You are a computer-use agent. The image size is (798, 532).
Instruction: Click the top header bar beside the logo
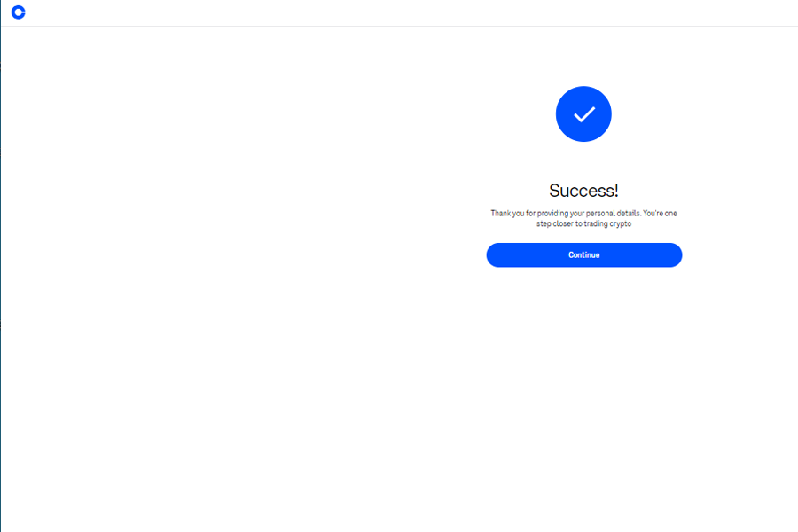point(407,12)
